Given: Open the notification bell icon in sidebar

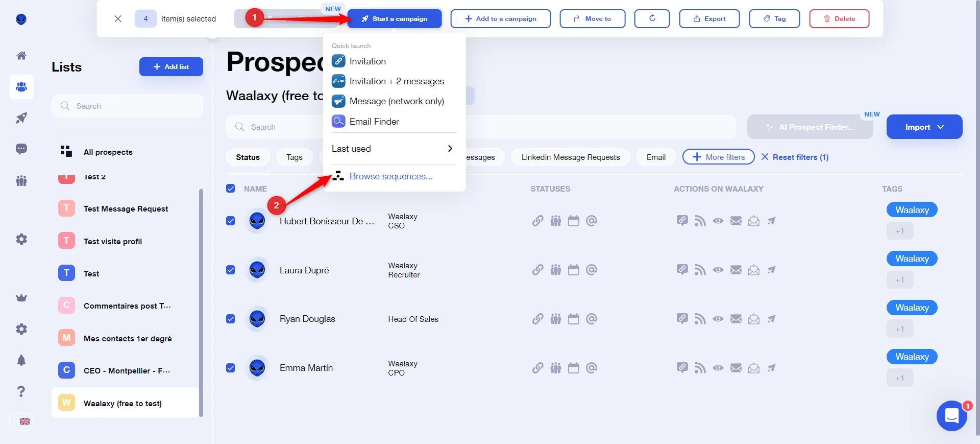Looking at the screenshot, I should [x=21, y=360].
